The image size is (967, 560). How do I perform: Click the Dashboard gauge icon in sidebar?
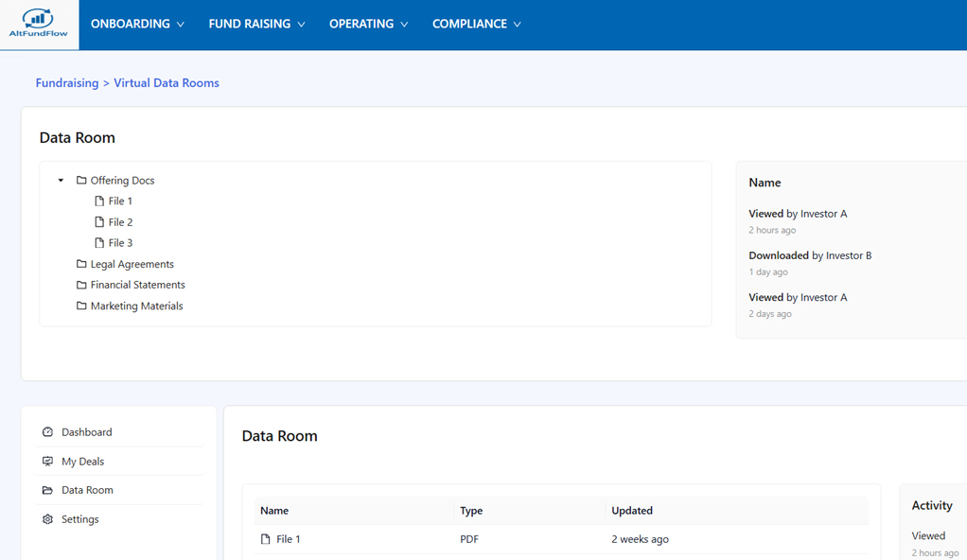[47, 432]
